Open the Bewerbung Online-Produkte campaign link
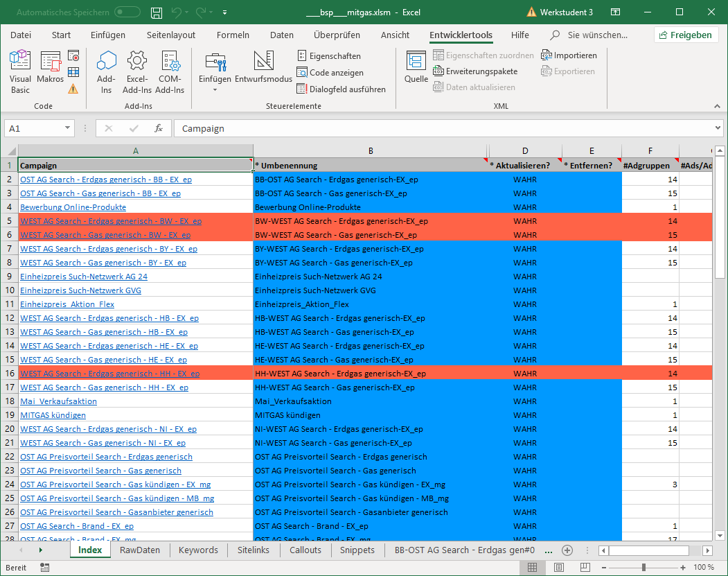Screen dimensions: 728x576 [x=73, y=207]
